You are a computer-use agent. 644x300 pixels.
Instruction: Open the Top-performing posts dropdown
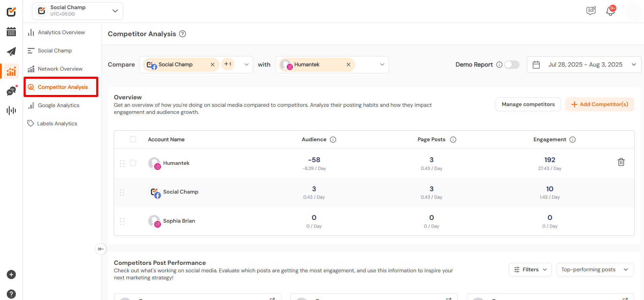click(595, 270)
